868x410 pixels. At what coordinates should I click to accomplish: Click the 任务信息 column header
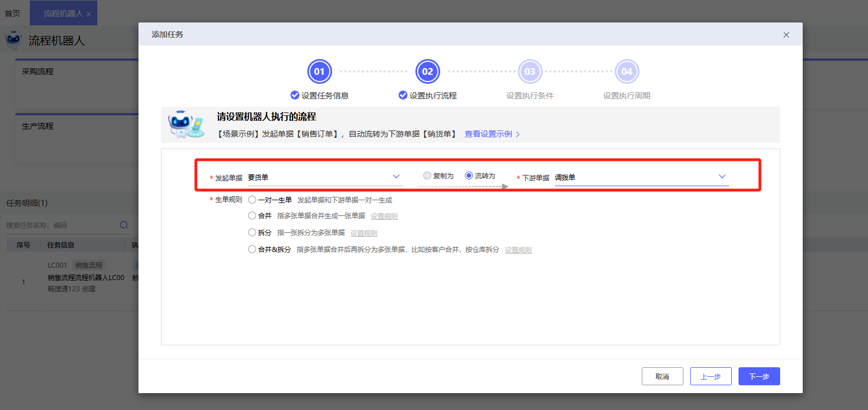(61, 245)
